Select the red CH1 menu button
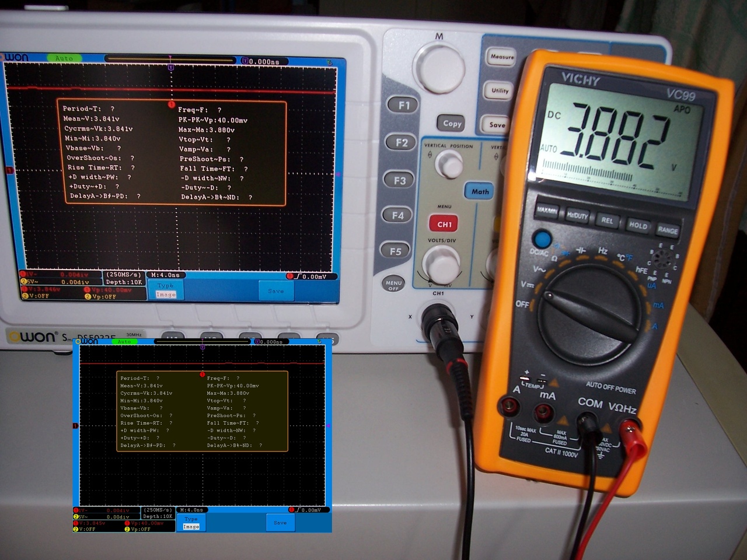This screenshot has height=560, width=747. [x=444, y=224]
